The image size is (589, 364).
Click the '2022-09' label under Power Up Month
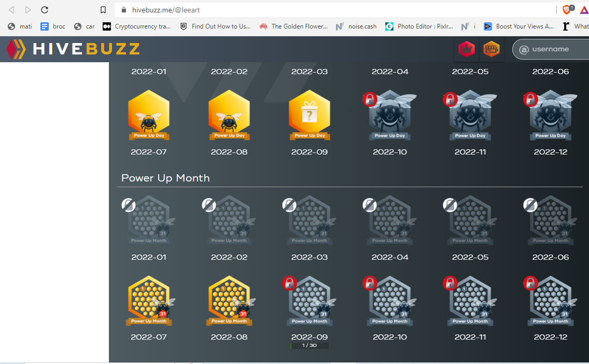tap(310, 337)
